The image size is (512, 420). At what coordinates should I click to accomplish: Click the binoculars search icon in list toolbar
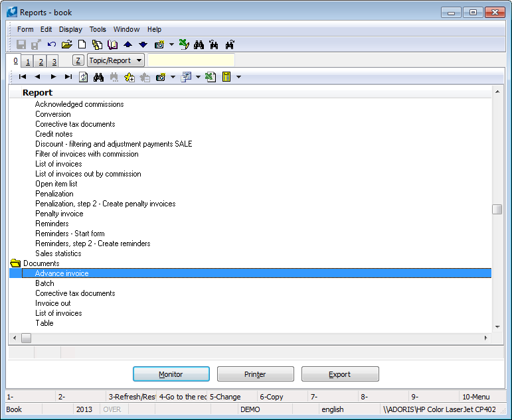tap(98, 77)
